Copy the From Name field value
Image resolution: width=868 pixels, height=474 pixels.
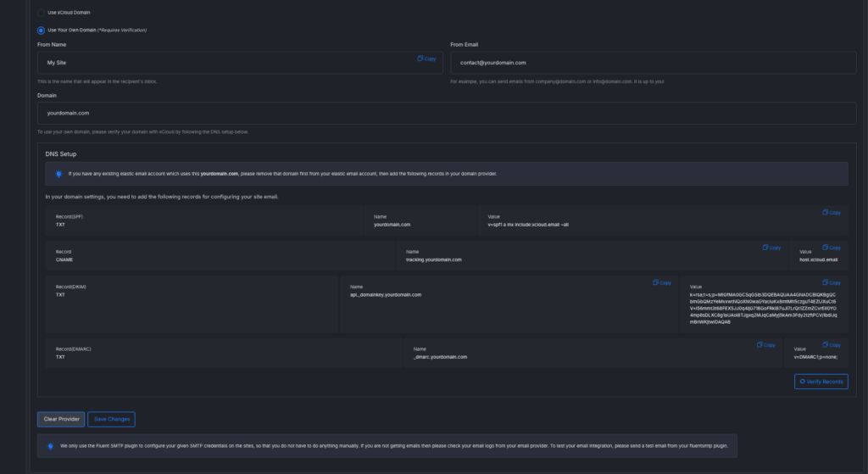[426, 59]
